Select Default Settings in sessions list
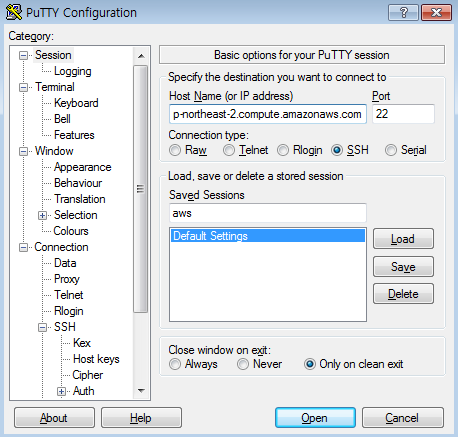 point(268,236)
